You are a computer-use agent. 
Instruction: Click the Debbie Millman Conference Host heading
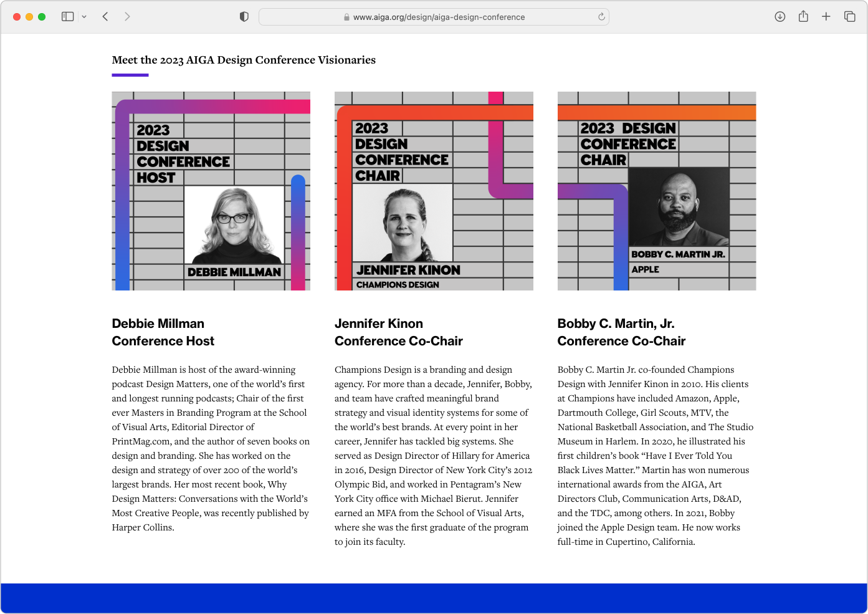163,332
